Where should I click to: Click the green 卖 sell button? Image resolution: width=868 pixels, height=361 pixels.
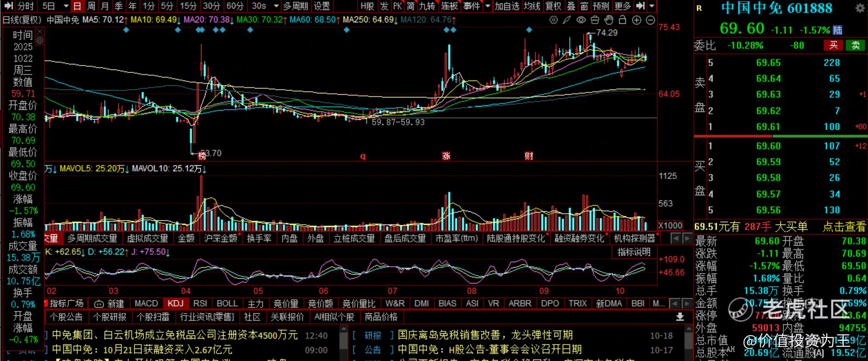point(856,45)
